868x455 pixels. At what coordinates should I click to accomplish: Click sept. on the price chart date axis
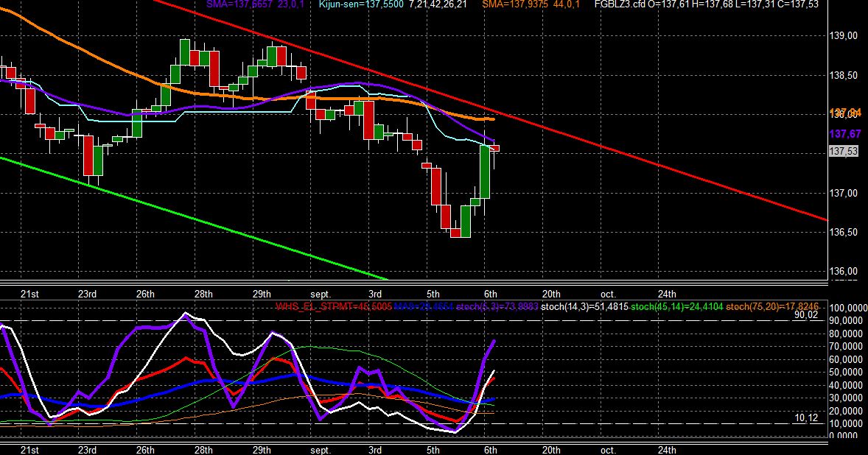[321, 294]
